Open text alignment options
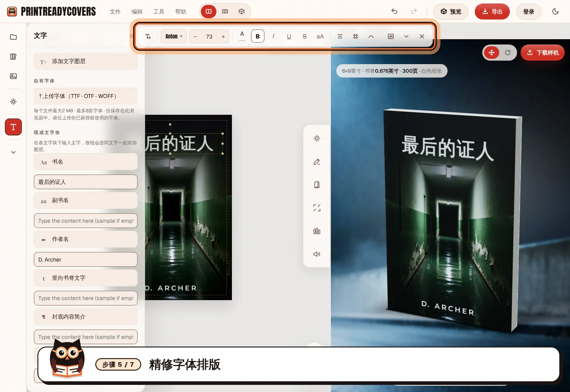Viewport: 570px width, 392px height. (x=340, y=36)
